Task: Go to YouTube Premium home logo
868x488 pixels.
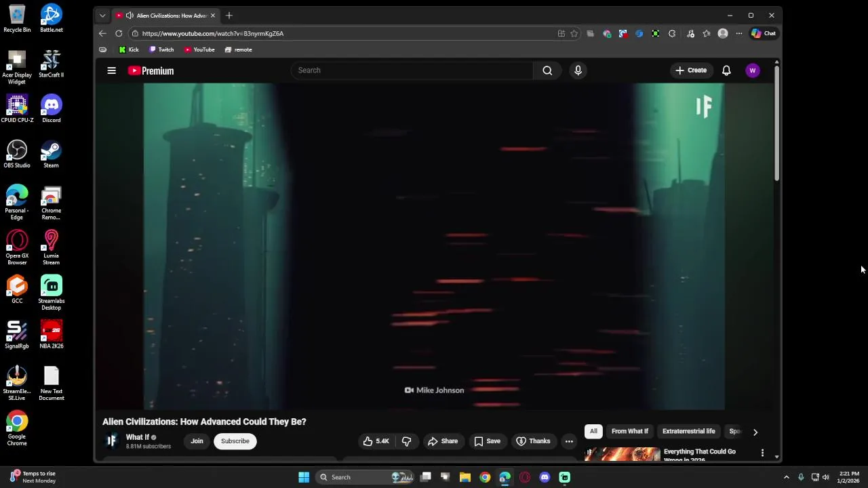Action: click(151, 70)
